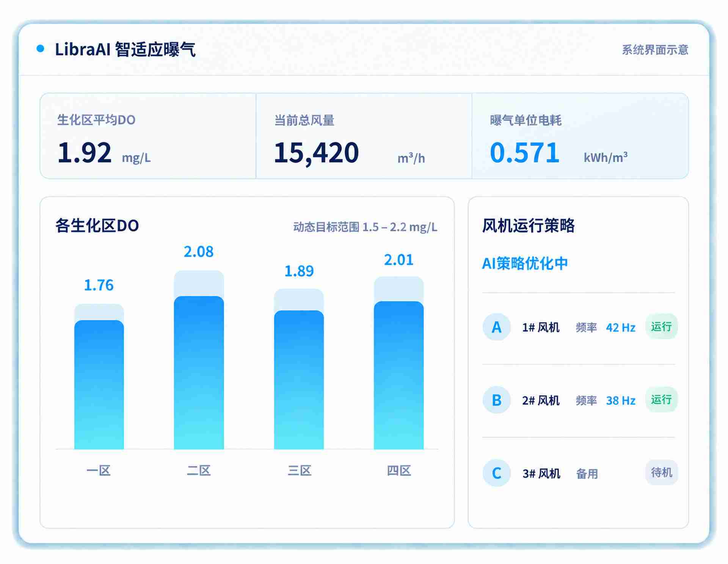Click the 15,420 total airflow value
This screenshot has width=728, height=564.
316,153
